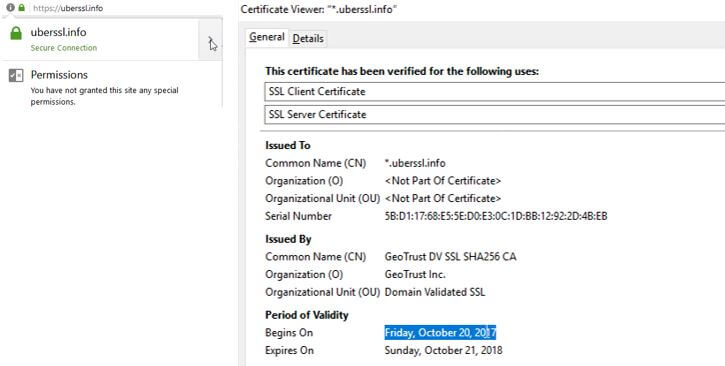Viewport: 725px width, 366px height.
Task: Expand connection details arrow next to uberssl.info
Action: pyautogui.click(x=210, y=40)
